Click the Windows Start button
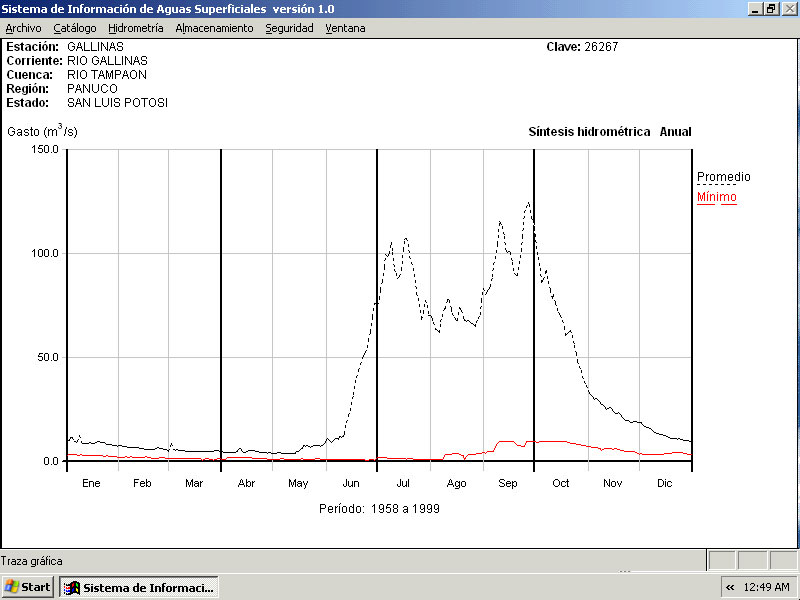800x600 pixels. (x=28, y=587)
